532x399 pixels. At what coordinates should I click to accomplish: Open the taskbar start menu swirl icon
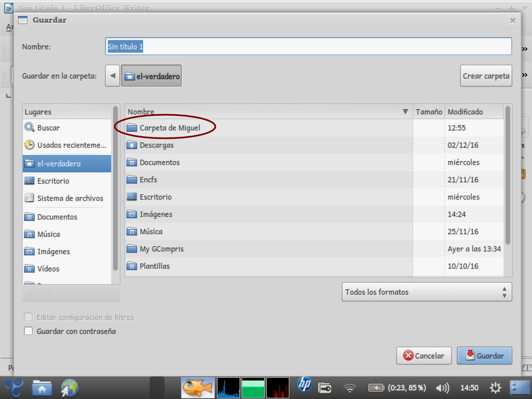[x=14, y=388]
